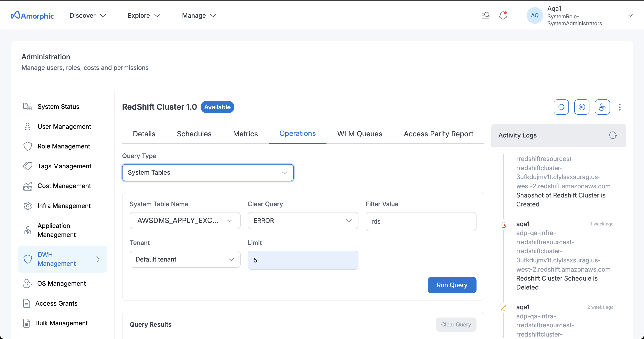Click the Tags Management tag icon
Screen dimensions: 644x339
(x=28, y=166)
